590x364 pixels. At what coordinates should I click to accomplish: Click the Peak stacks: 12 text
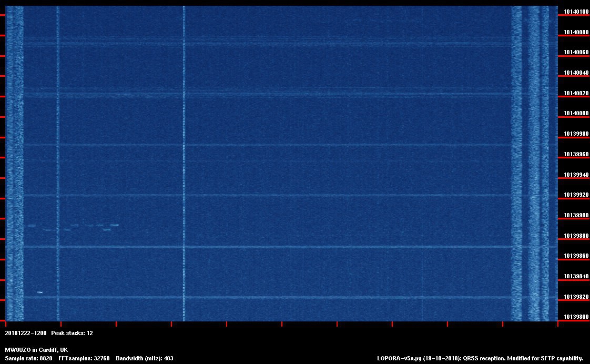pos(72,333)
